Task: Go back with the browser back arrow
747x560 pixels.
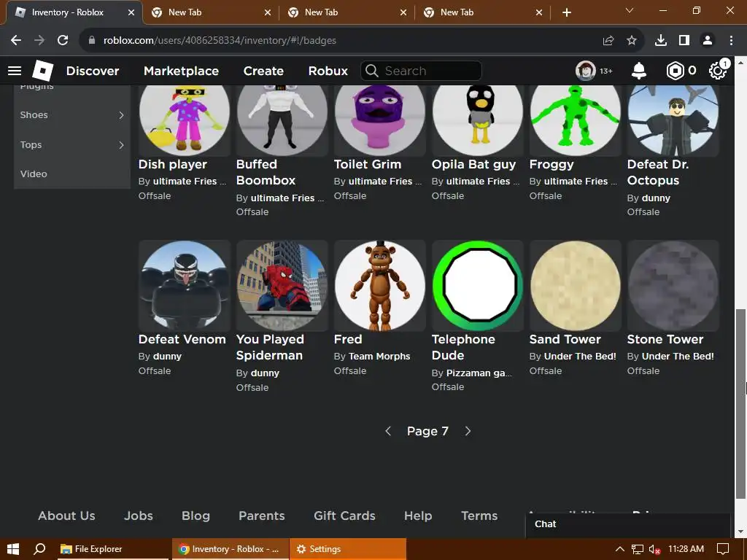Action: click(x=16, y=41)
